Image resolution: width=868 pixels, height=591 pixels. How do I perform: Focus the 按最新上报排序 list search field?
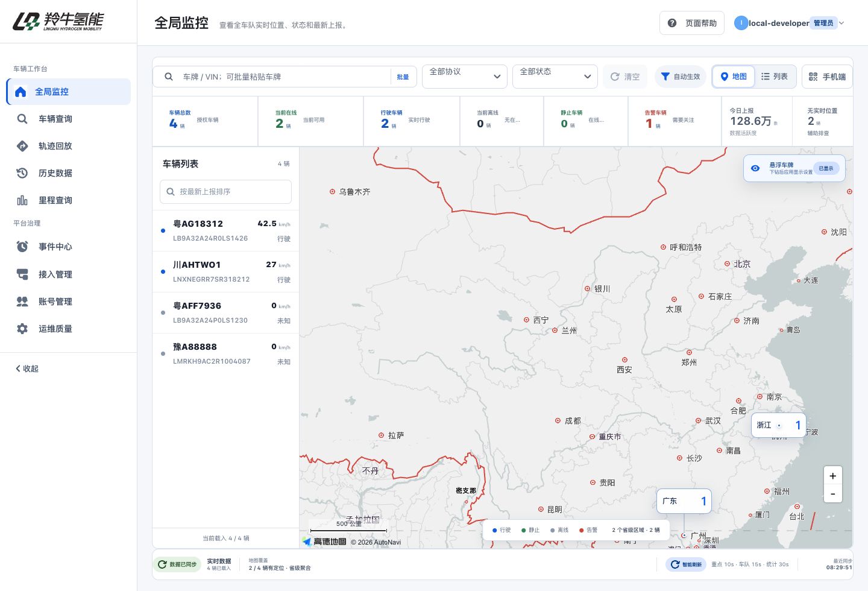pos(225,192)
